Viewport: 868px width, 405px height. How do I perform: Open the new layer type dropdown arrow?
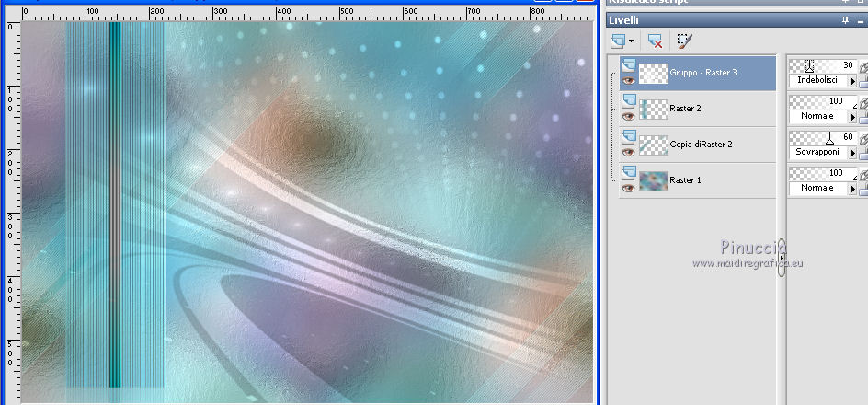point(631,41)
